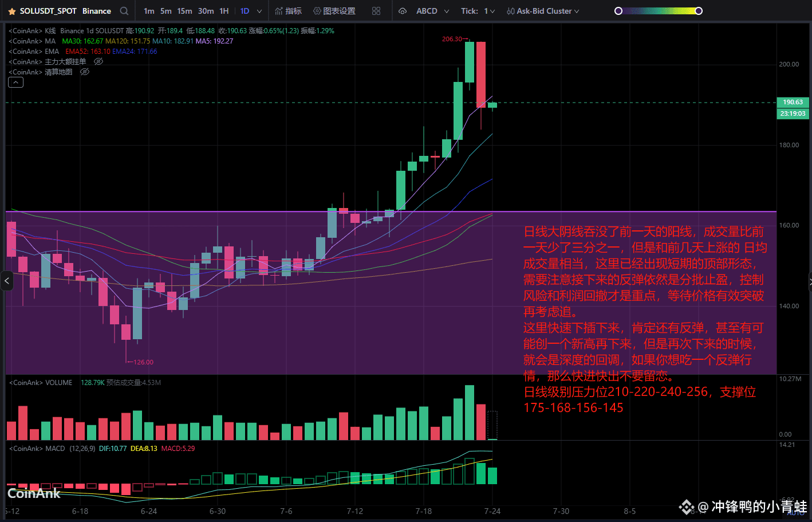Click the SOLUSDT_SPOT Binance symbol name
This screenshot has height=522, width=812.
coord(65,11)
